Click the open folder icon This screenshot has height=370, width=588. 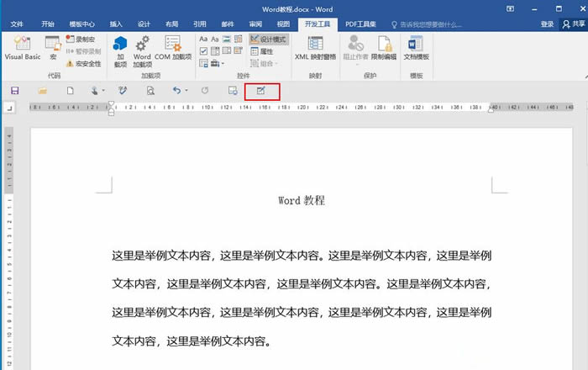coord(42,91)
